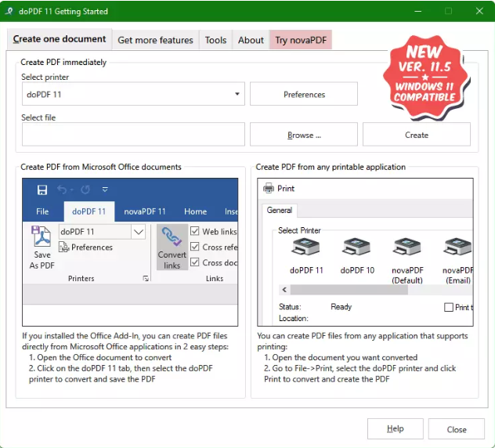
Task: Open the Try novaPDF tab
Action: click(x=301, y=40)
